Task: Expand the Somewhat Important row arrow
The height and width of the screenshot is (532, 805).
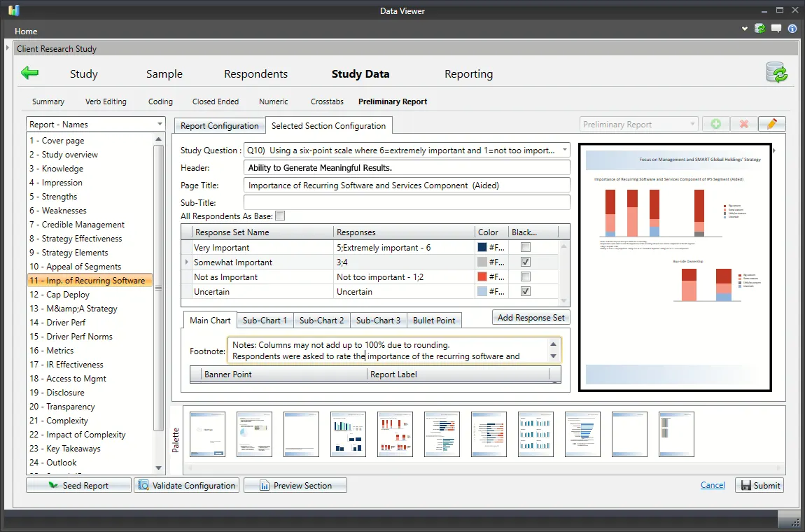Action: 186,262
